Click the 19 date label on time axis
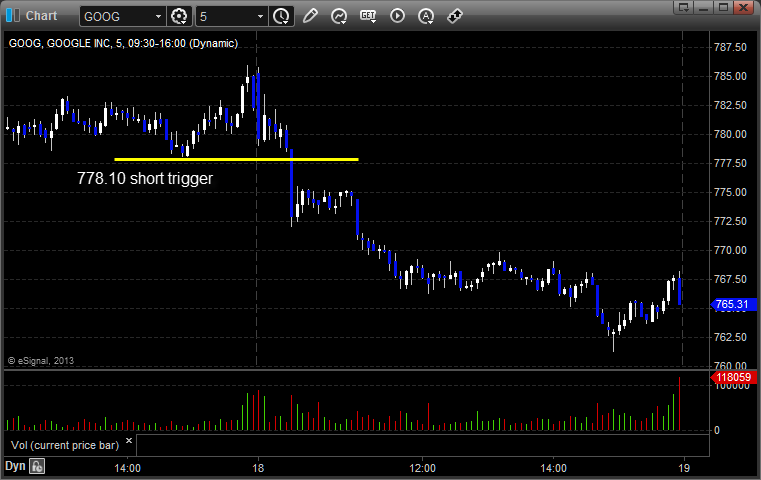 click(x=684, y=468)
